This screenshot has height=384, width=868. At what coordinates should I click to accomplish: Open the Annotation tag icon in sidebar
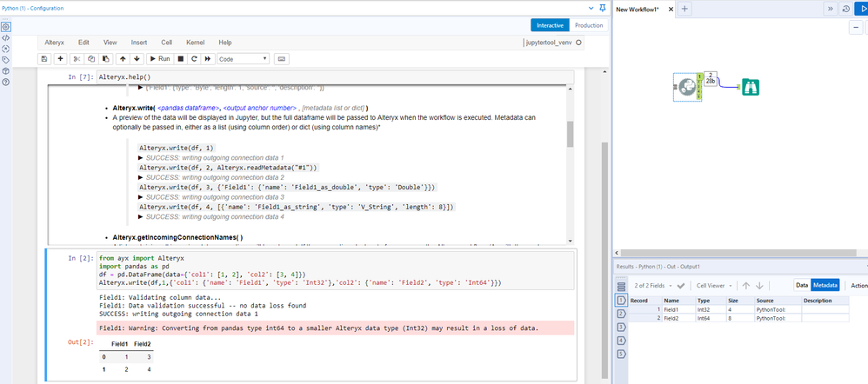coord(5,60)
